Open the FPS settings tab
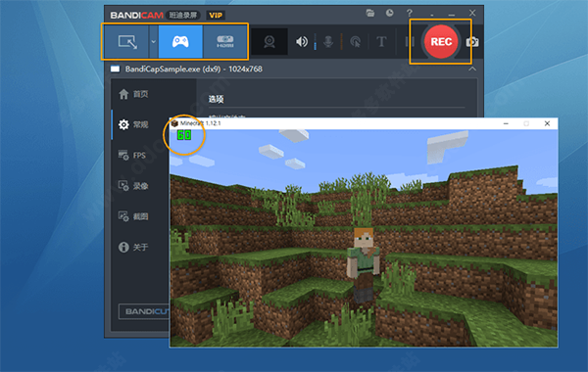Viewport: 588px width, 372px height. (133, 155)
